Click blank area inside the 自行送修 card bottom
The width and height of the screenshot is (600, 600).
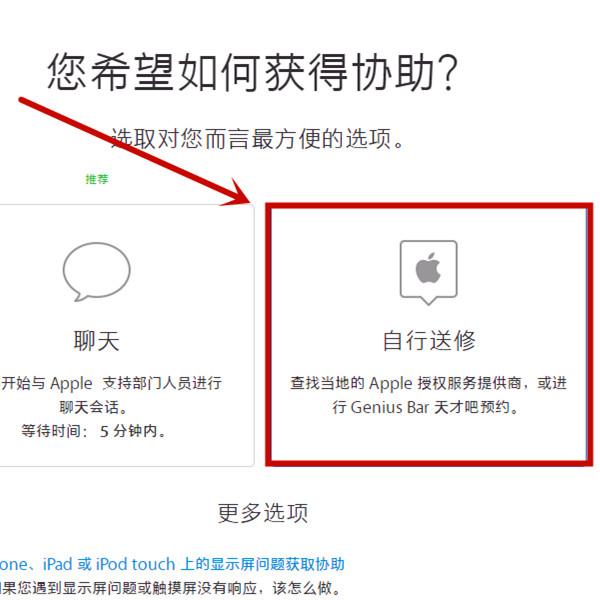click(429, 440)
